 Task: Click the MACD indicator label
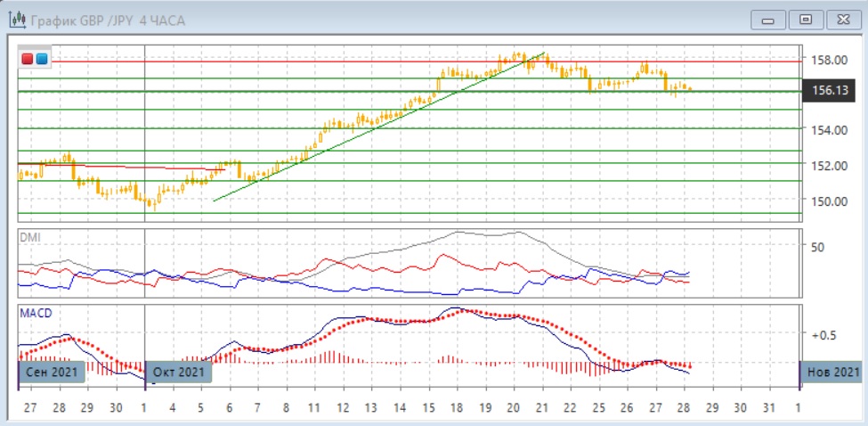point(37,313)
